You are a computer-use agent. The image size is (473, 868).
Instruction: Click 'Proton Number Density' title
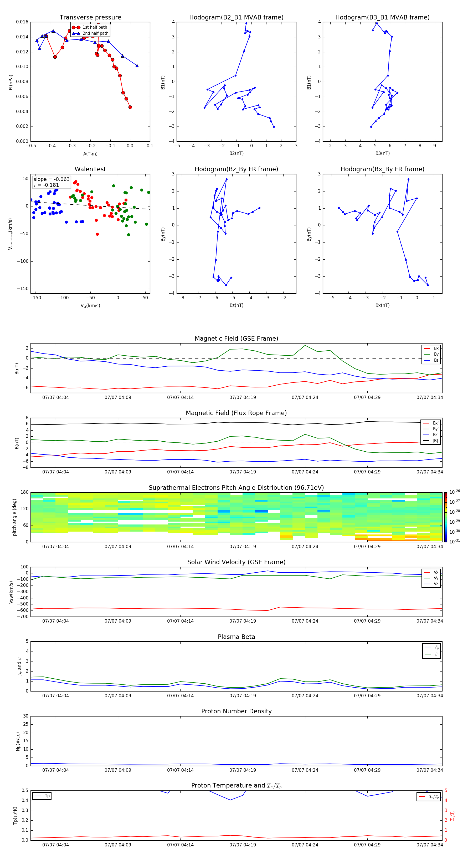click(236, 711)
